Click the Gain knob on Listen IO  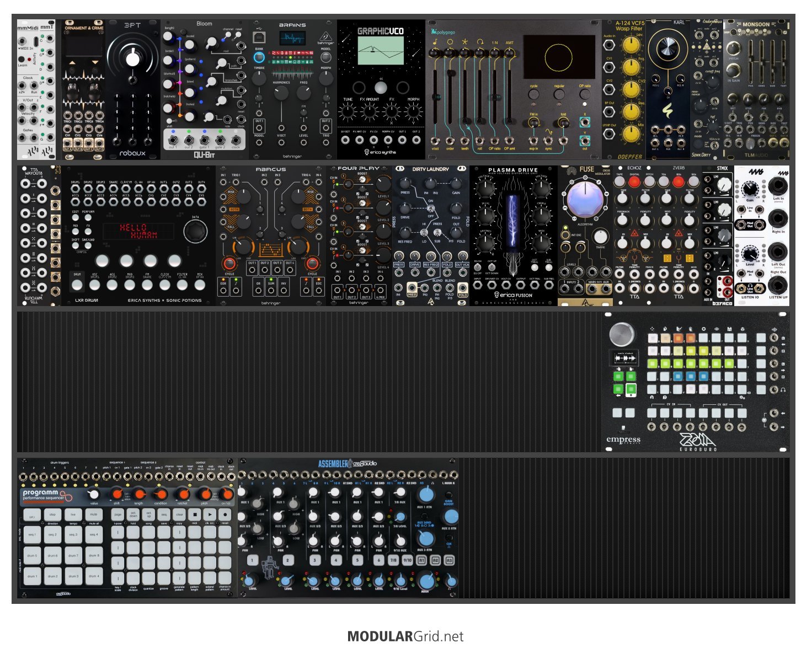(x=750, y=189)
